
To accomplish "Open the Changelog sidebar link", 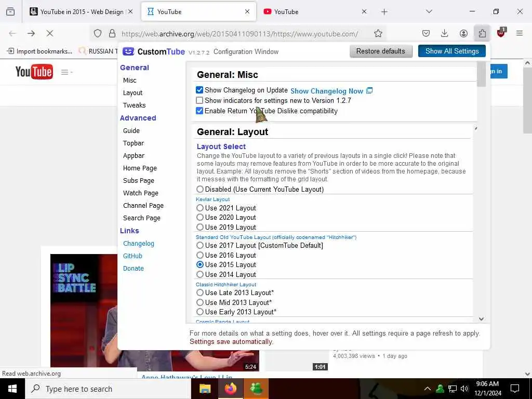I will (x=138, y=244).
